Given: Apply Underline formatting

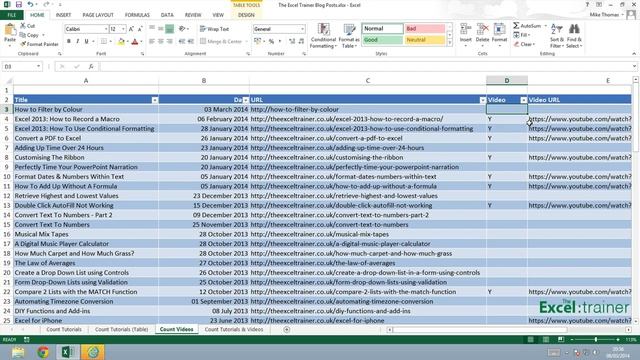Looking at the screenshot, I should tap(86, 41).
